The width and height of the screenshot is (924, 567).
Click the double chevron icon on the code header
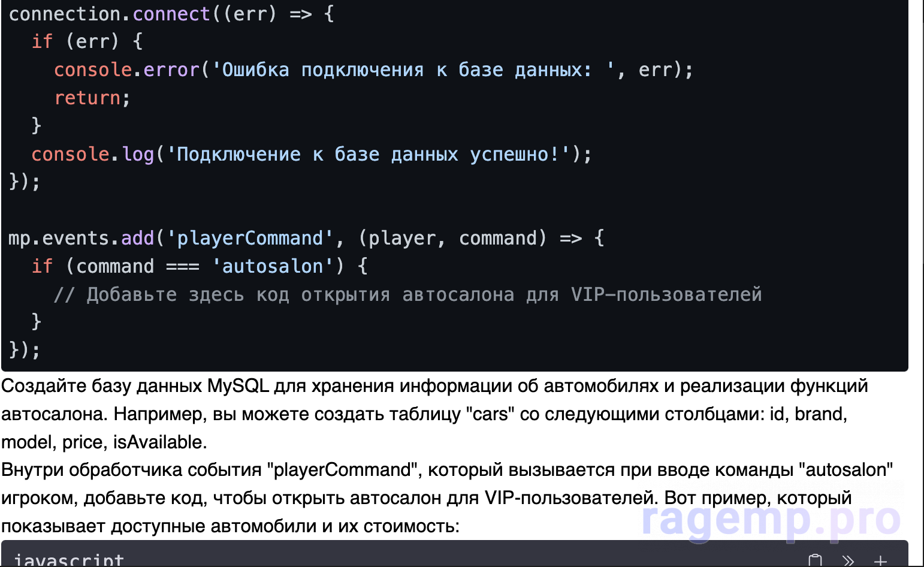[847, 560]
